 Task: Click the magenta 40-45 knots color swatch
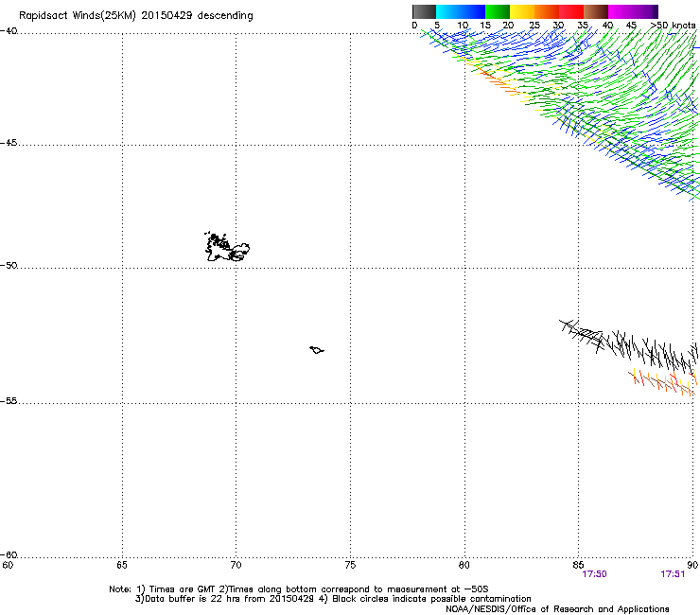pyautogui.click(x=621, y=11)
